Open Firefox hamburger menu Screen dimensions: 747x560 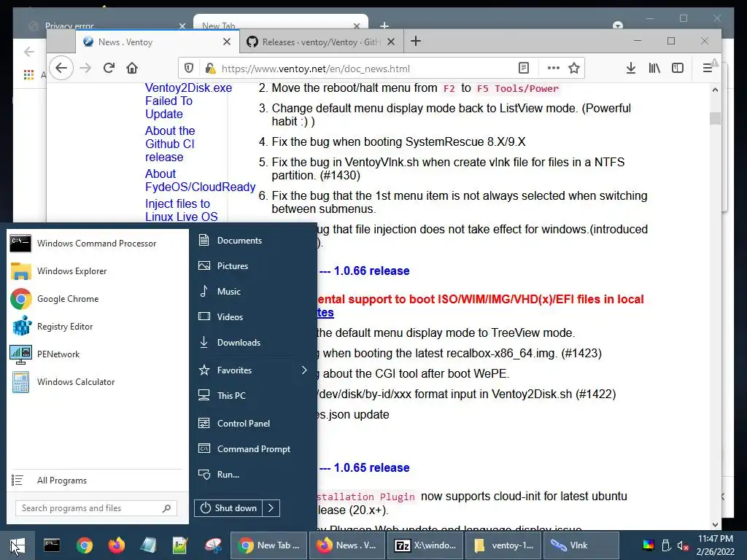tap(708, 68)
